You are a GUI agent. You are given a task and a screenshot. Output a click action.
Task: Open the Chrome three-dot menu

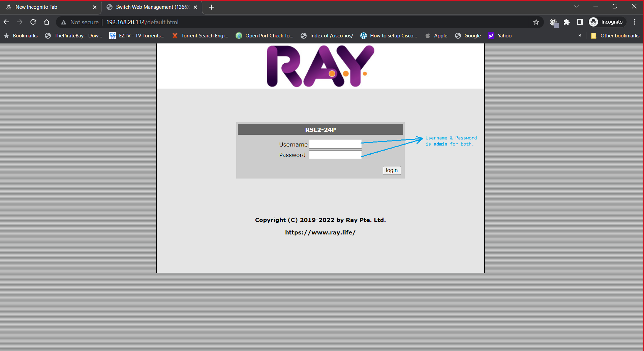pyautogui.click(x=635, y=22)
